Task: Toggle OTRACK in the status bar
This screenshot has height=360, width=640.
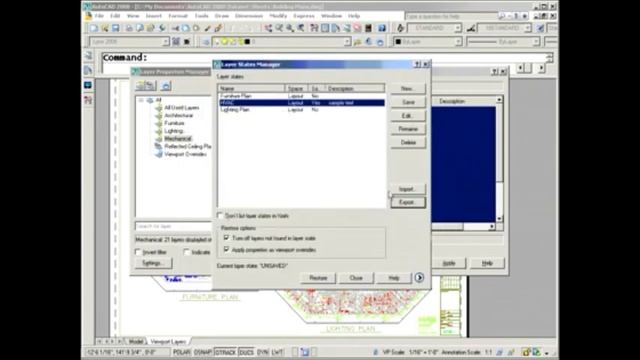Action: [225, 352]
